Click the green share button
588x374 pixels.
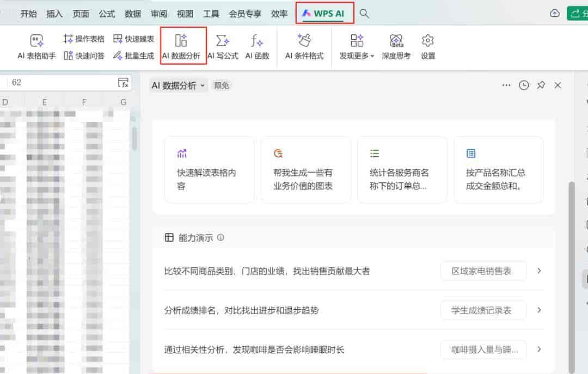tap(578, 14)
